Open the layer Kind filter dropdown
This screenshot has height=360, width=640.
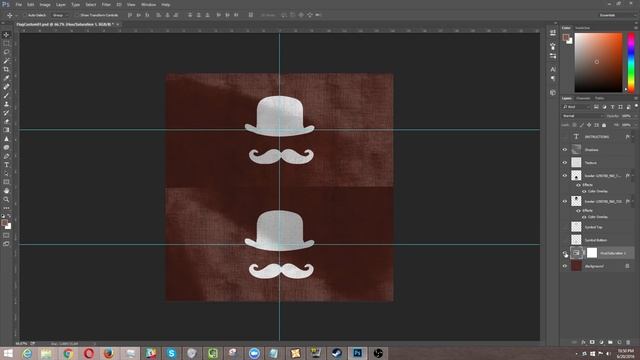pos(576,107)
